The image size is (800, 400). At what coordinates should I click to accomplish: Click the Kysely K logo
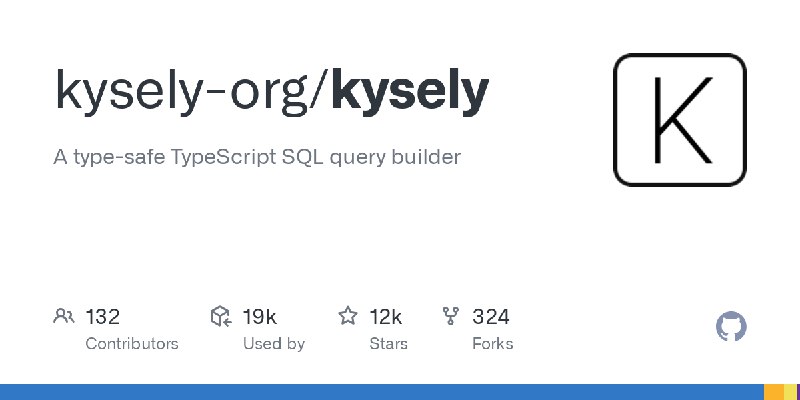pos(680,120)
